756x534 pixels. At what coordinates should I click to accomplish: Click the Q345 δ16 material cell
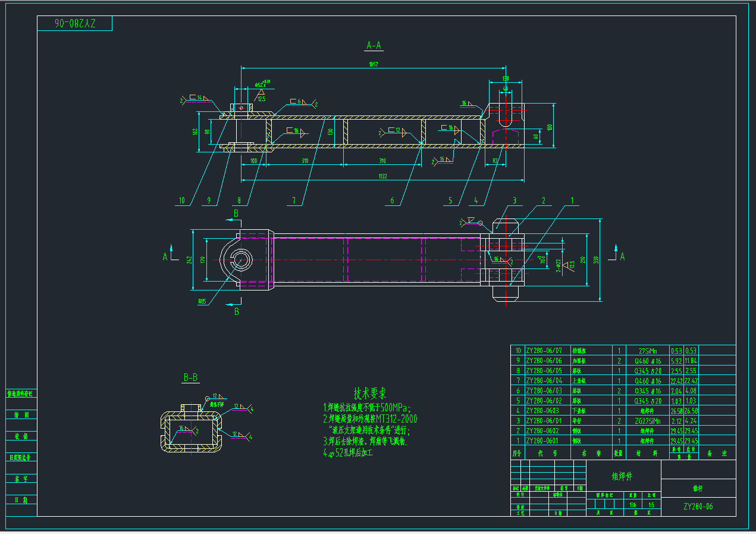coord(648,391)
